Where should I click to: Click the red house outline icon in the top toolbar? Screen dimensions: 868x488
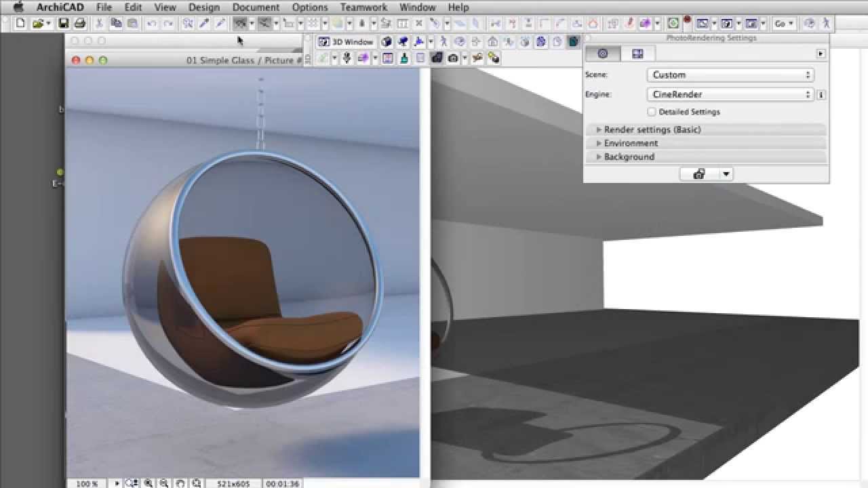[593, 23]
